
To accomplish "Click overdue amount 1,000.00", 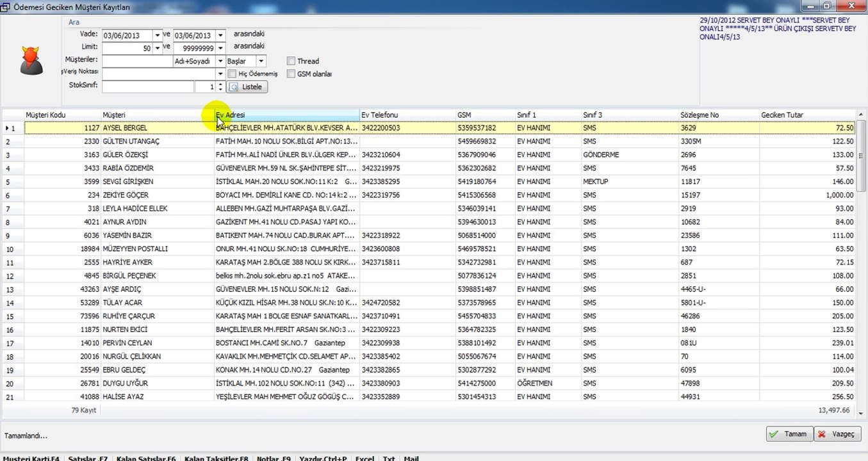I will [x=840, y=195].
